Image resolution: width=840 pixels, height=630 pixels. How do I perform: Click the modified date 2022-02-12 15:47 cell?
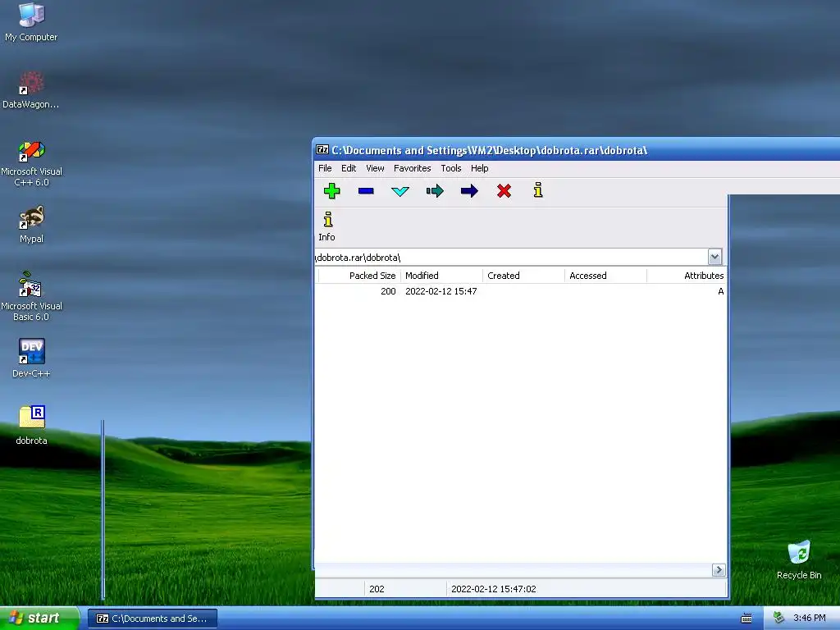click(441, 291)
